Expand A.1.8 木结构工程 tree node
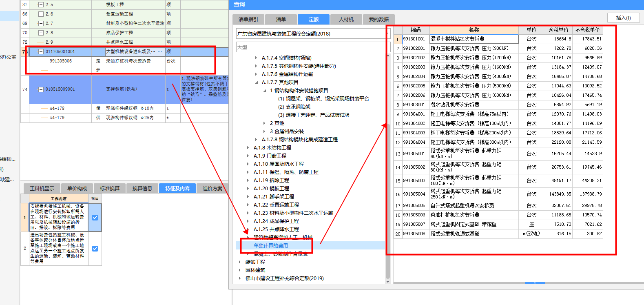Image resolution: width=644 pixels, height=305 pixels. point(248,148)
